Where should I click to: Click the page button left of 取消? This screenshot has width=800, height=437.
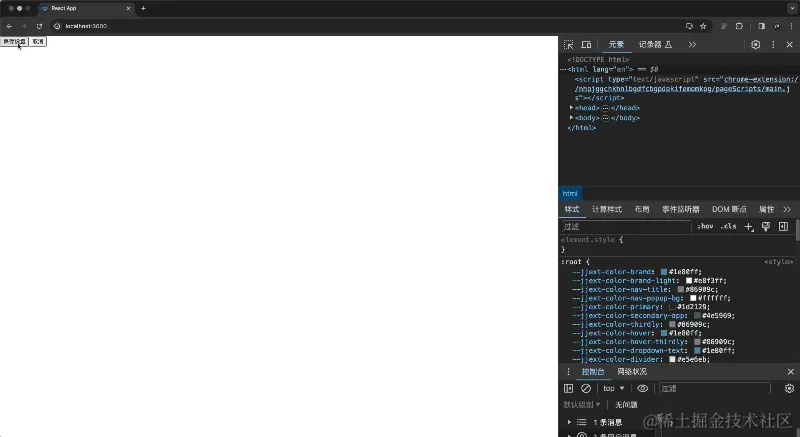[x=14, y=41]
